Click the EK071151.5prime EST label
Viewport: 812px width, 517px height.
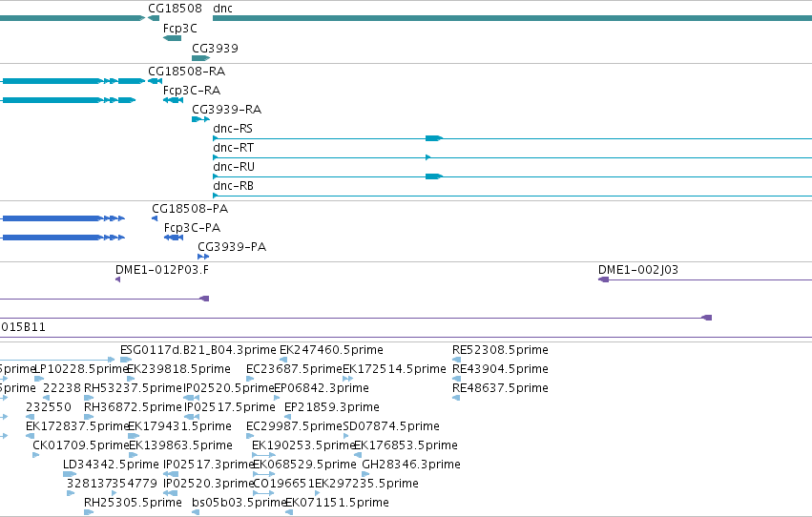(x=337, y=503)
